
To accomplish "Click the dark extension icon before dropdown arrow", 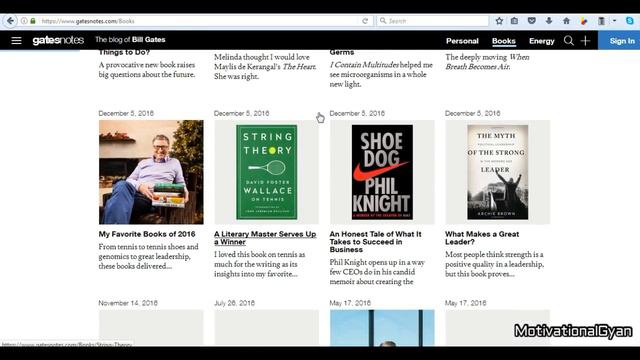I will [602, 21].
